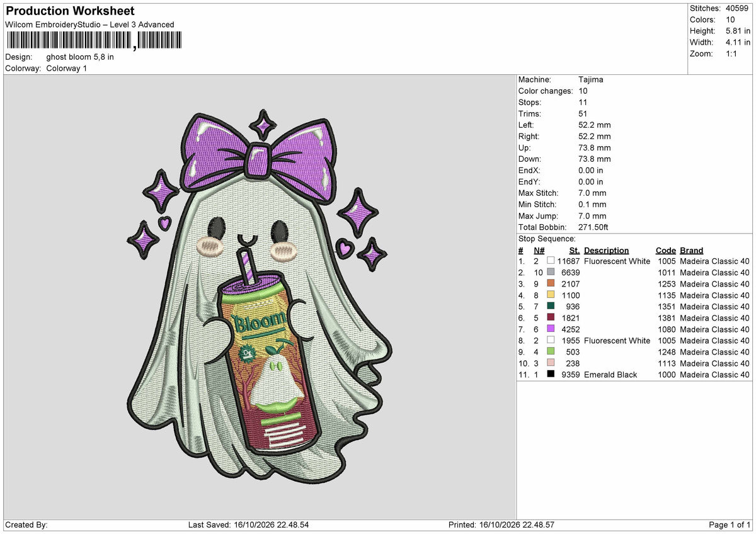Click the code 1135 in stop 4

pos(667,295)
